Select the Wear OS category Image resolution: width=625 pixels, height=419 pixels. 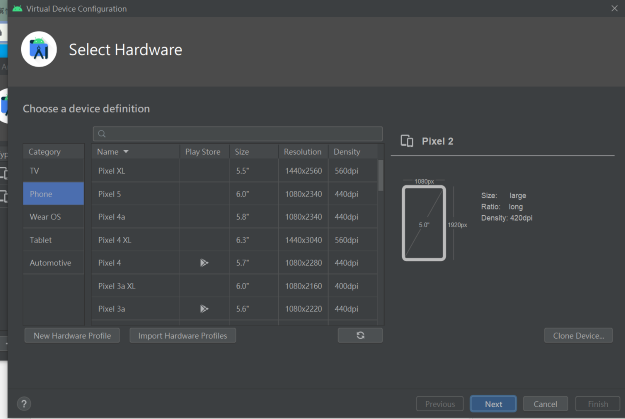[x=53, y=217]
